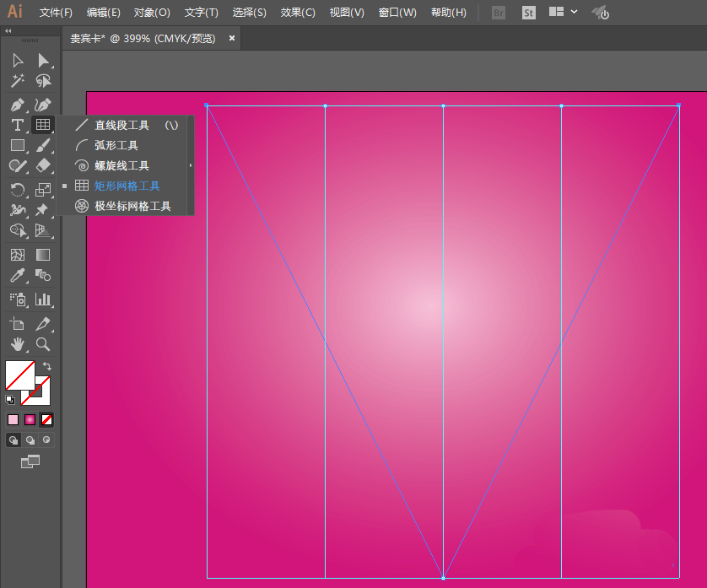The width and height of the screenshot is (707, 588).
Task: Pick the Shape Builder tool
Action: pyautogui.click(x=18, y=230)
